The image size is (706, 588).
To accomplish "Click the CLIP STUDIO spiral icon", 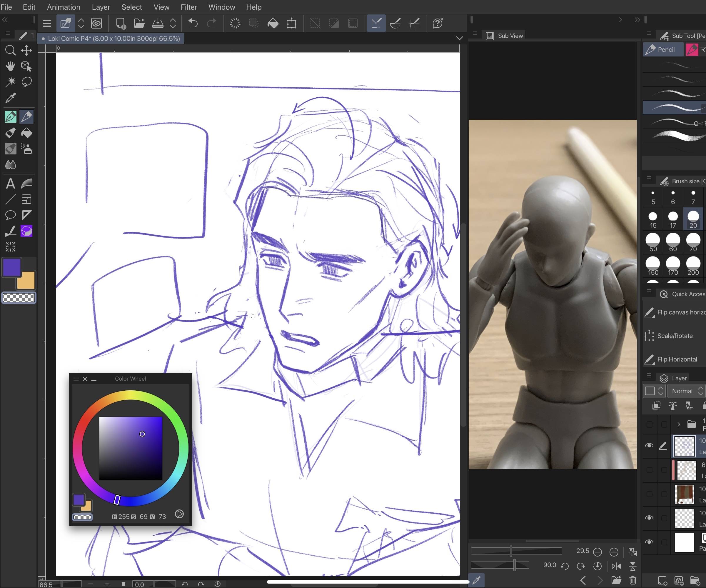I will coord(96,23).
